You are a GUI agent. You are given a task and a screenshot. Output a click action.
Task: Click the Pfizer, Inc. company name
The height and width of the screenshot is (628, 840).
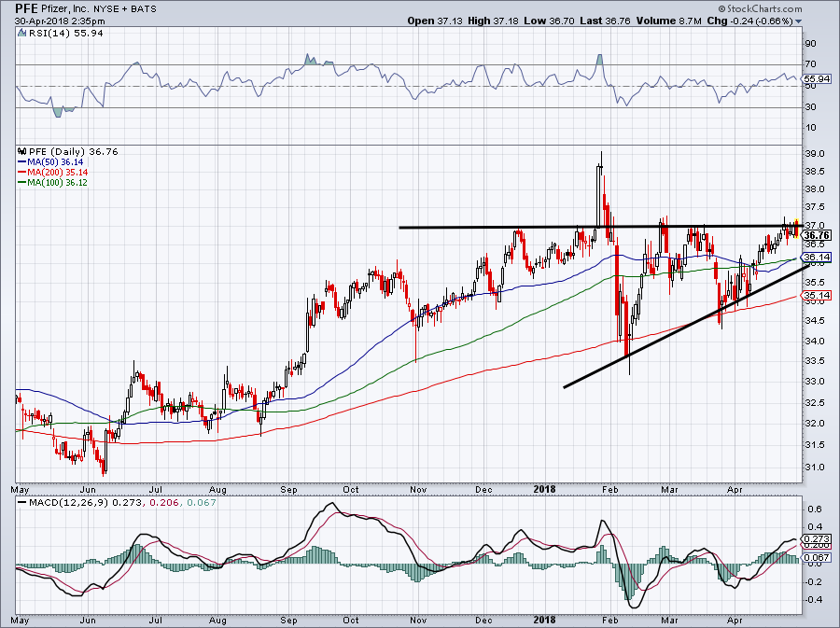[66, 8]
